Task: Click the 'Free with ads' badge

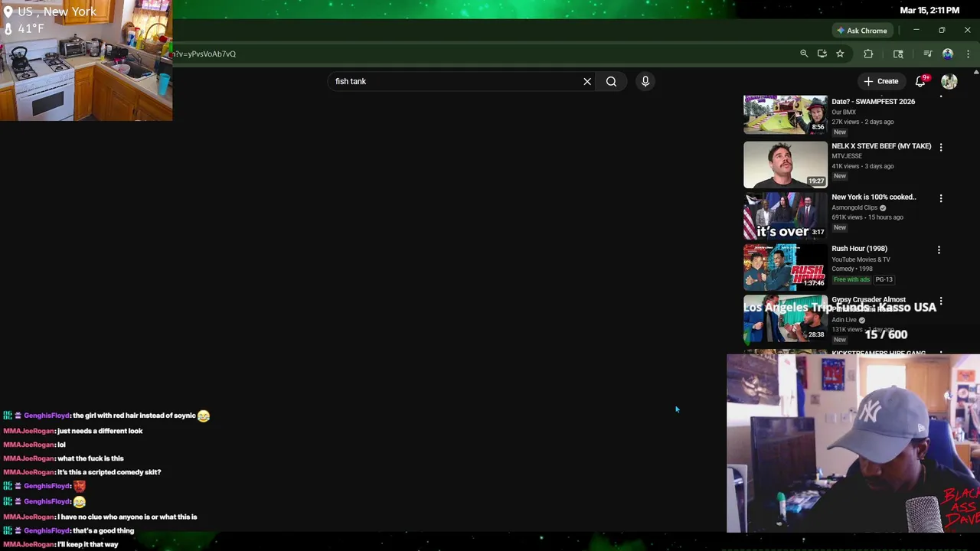Action: [852, 279]
